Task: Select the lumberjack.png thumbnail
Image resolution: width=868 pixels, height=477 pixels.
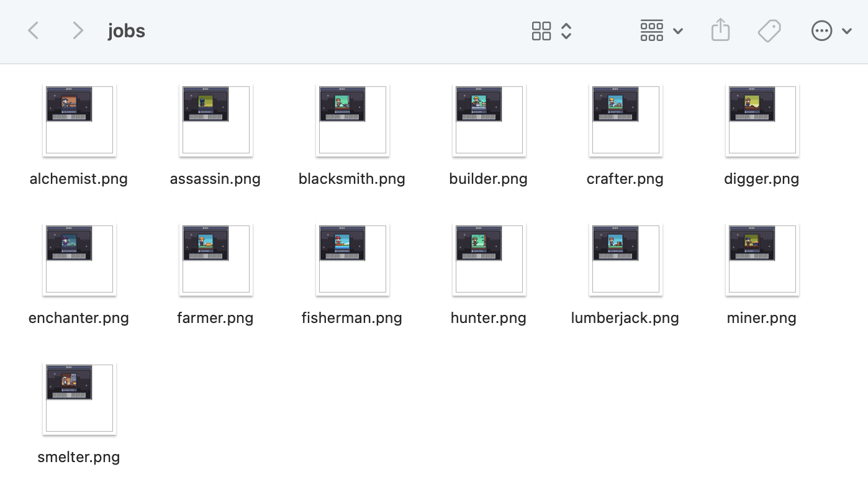Action: [626, 259]
